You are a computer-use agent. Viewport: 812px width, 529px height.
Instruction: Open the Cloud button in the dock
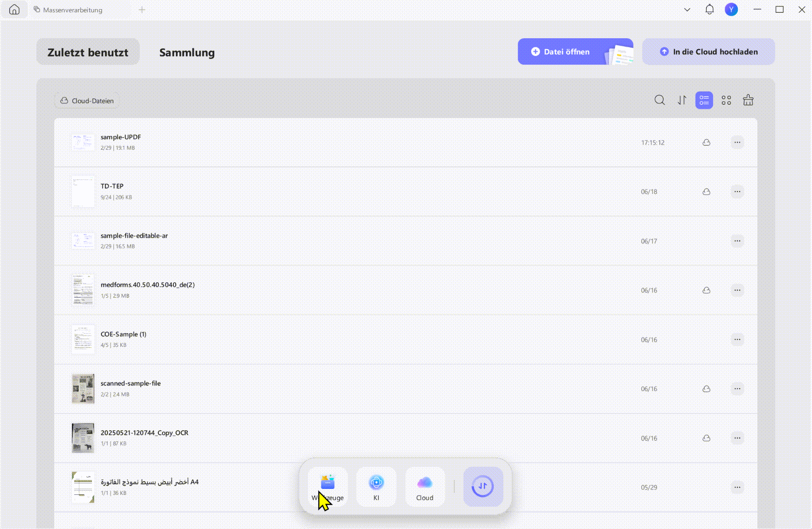(x=425, y=487)
